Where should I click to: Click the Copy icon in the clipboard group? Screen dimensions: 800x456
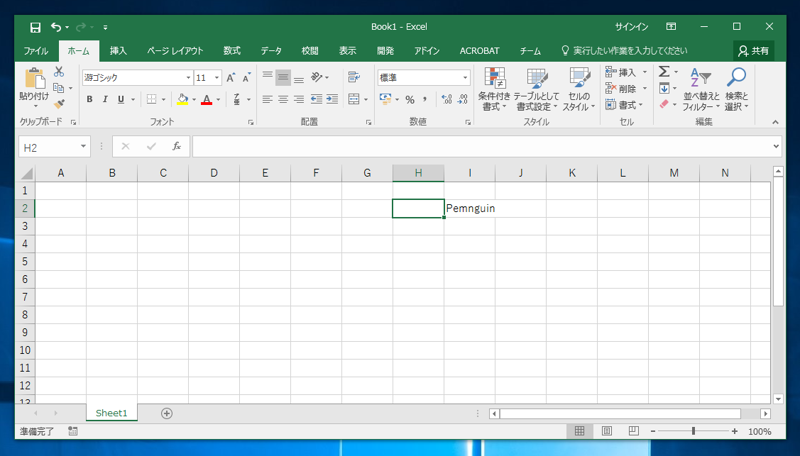pos(59,88)
